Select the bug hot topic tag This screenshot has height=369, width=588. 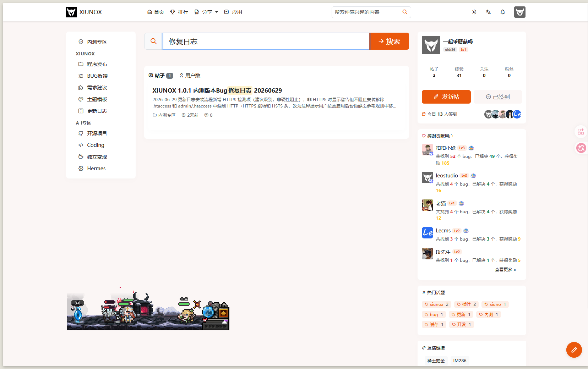[x=434, y=315]
